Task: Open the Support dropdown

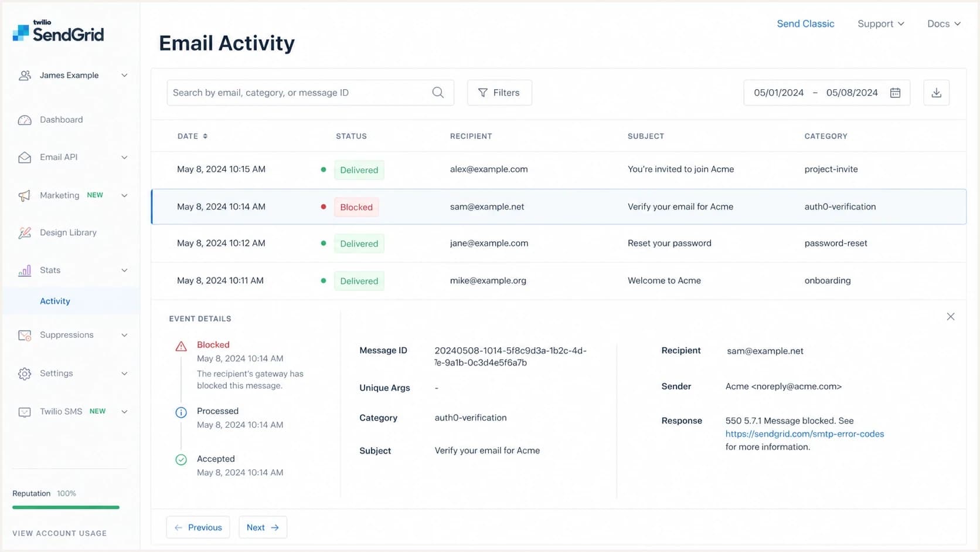Action: (x=881, y=24)
